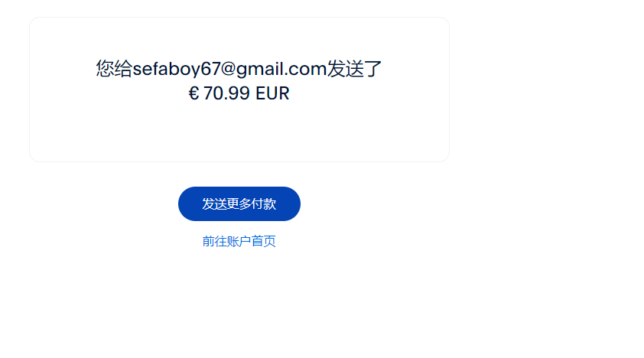Click the word 前往 in the account link

coord(214,242)
